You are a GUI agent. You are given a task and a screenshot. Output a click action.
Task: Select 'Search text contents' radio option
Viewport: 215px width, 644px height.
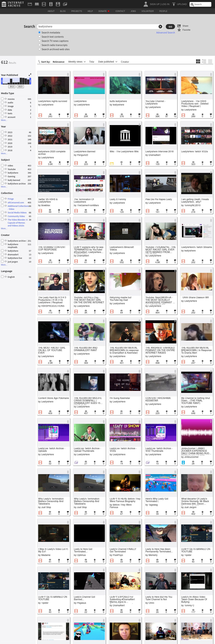tap(39, 37)
